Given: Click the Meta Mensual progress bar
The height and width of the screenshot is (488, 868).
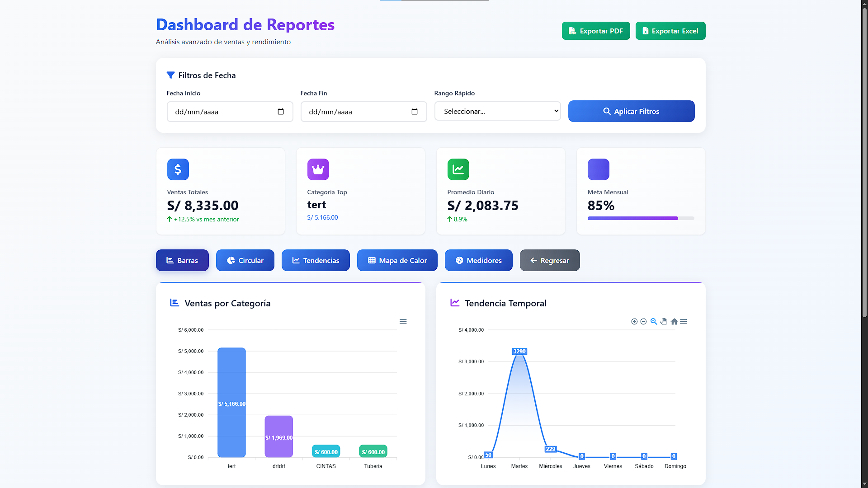Looking at the screenshot, I should (641, 218).
